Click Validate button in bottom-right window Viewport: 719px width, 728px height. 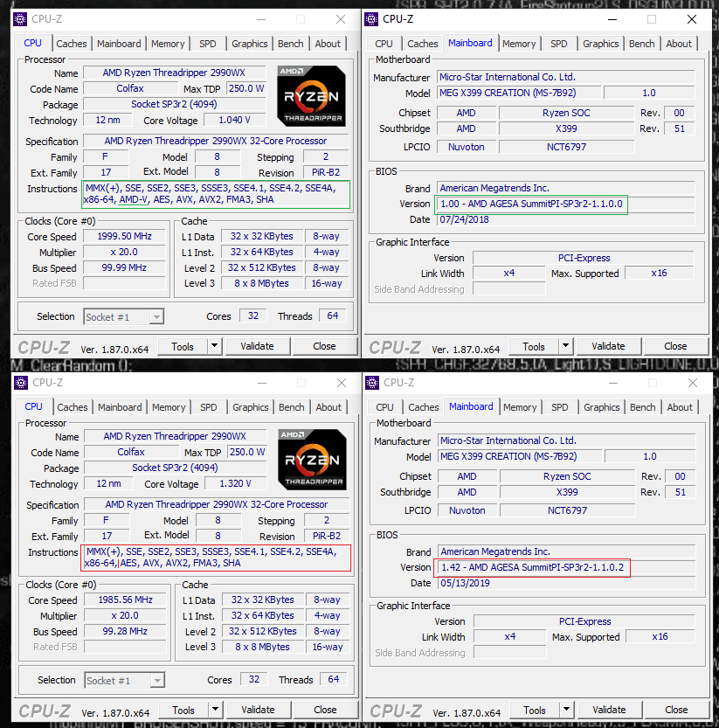pos(609,710)
